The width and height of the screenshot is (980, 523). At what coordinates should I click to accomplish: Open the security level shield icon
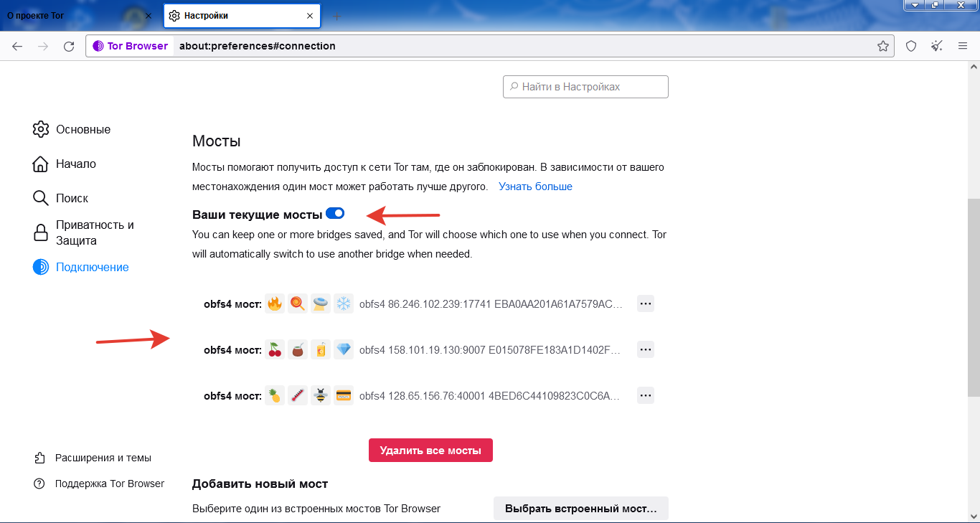911,46
